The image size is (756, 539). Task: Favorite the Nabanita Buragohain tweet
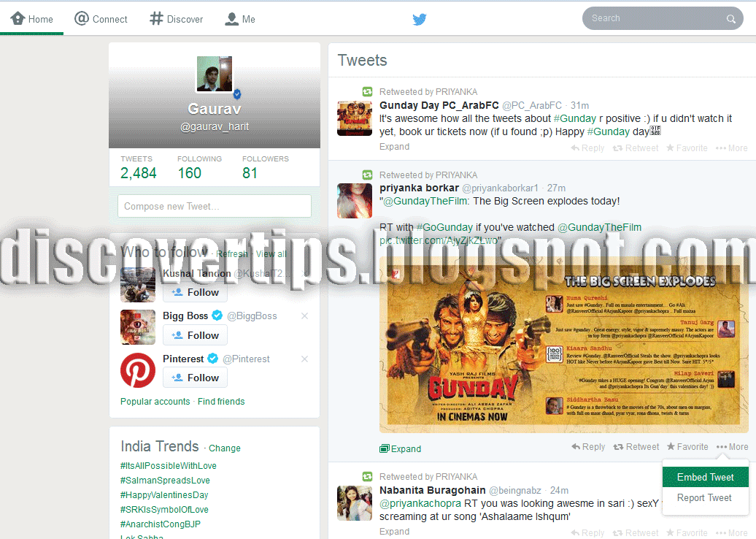click(x=687, y=532)
